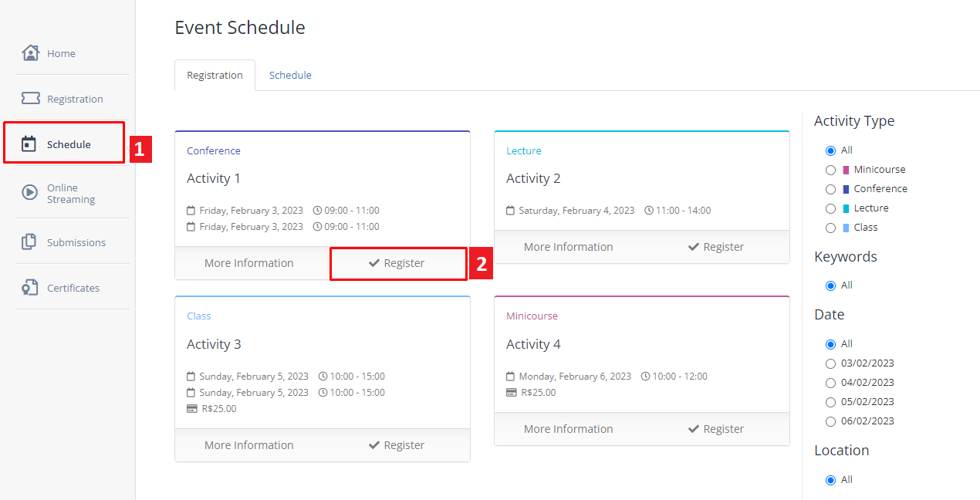Switch to the Schedule tab
The image size is (980, 500).
click(290, 76)
